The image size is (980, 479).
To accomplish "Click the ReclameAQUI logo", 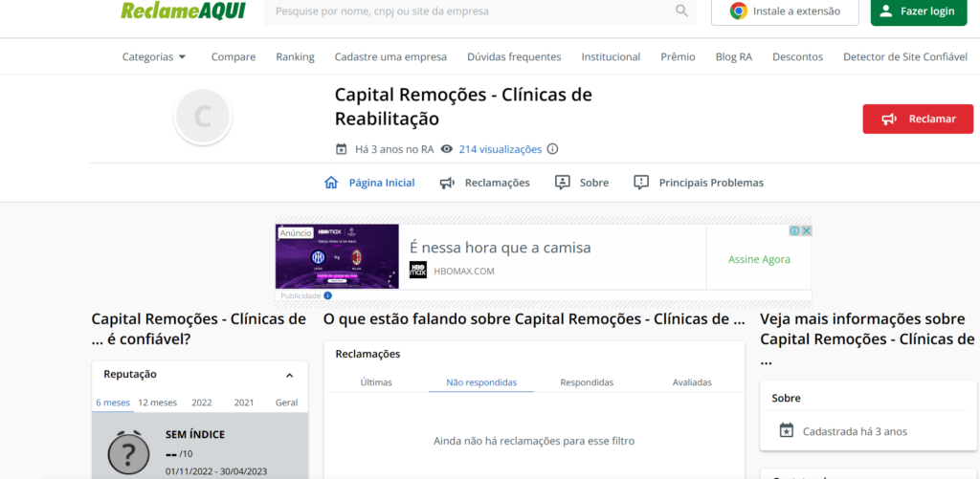I will [184, 11].
